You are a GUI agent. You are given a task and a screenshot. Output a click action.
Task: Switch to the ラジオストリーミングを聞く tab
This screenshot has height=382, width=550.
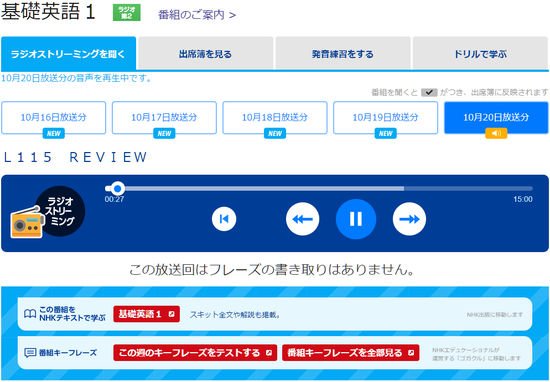(x=68, y=54)
